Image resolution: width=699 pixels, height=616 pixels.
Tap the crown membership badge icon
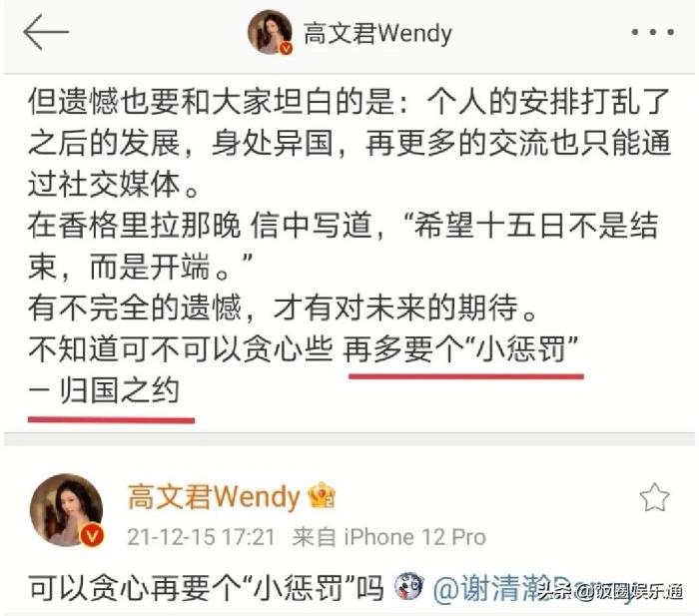(x=322, y=495)
